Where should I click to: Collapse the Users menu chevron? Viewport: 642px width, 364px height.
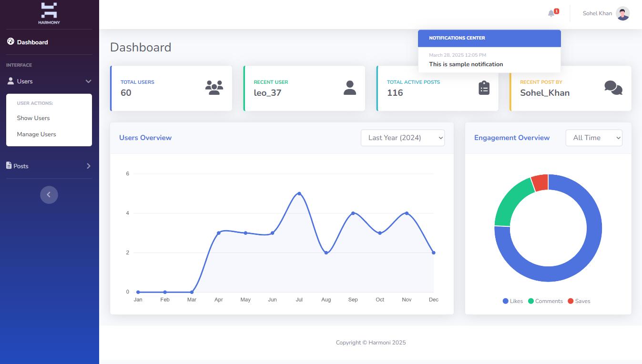(88, 81)
